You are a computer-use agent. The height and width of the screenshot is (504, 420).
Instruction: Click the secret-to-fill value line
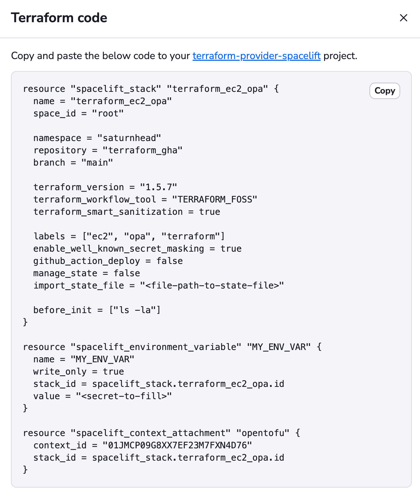point(102,396)
